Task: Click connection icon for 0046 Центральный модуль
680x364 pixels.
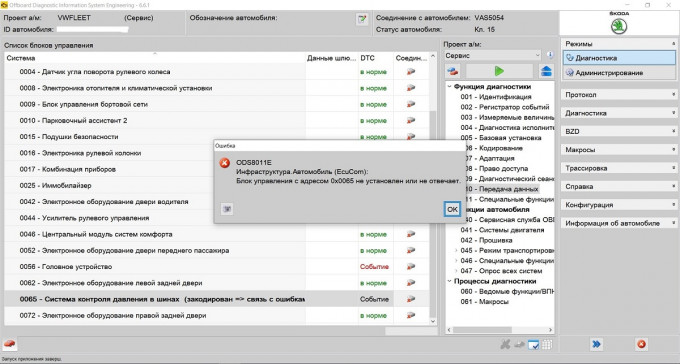Action: coord(411,234)
